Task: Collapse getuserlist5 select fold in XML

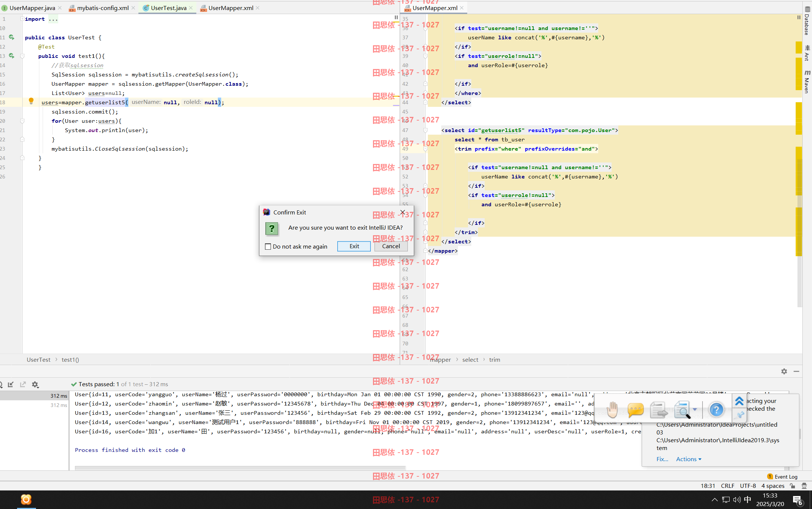Action: [x=425, y=130]
